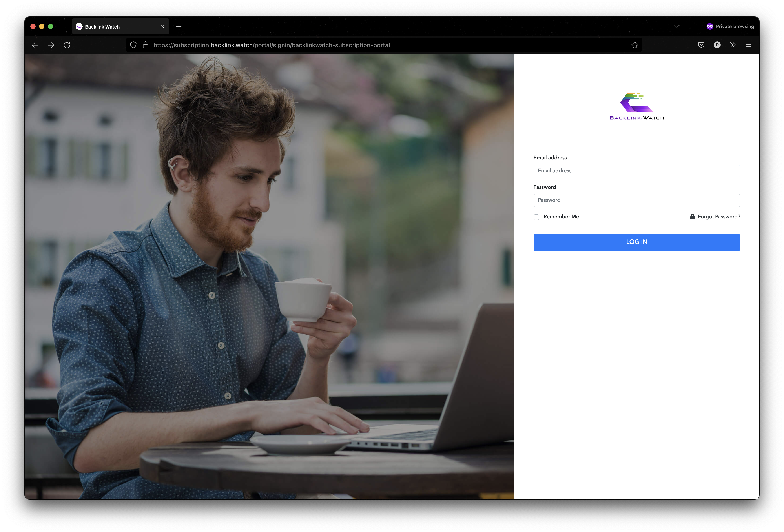
Task: View site security padlock info
Action: [145, 45]
